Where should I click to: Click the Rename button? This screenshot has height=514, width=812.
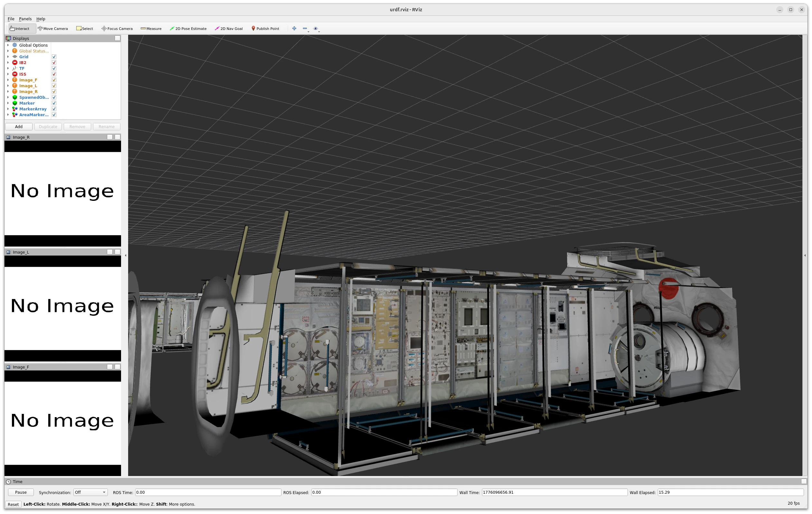tap(107, 127)
